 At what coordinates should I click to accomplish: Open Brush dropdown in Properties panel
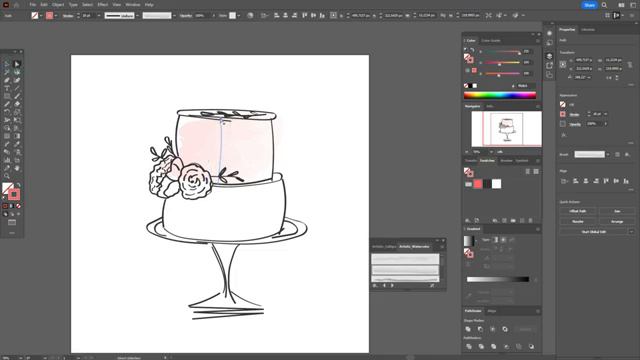(x=608, y=155)
